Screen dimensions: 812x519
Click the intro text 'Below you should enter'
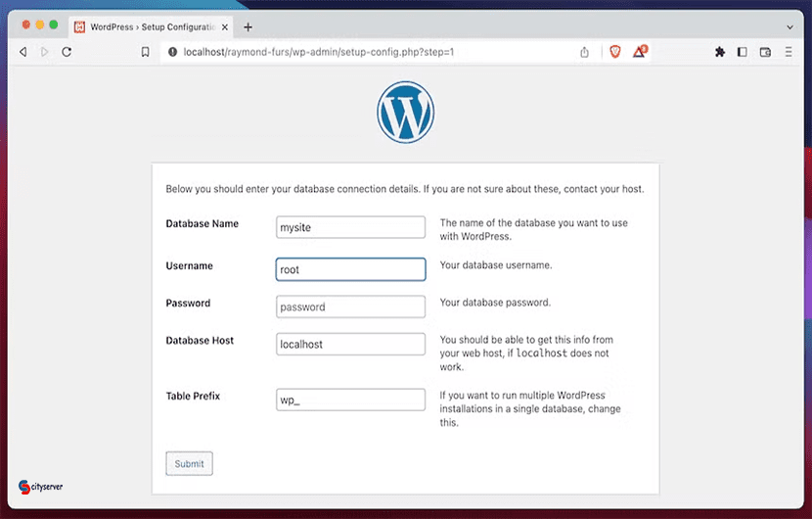coord(217,189)
